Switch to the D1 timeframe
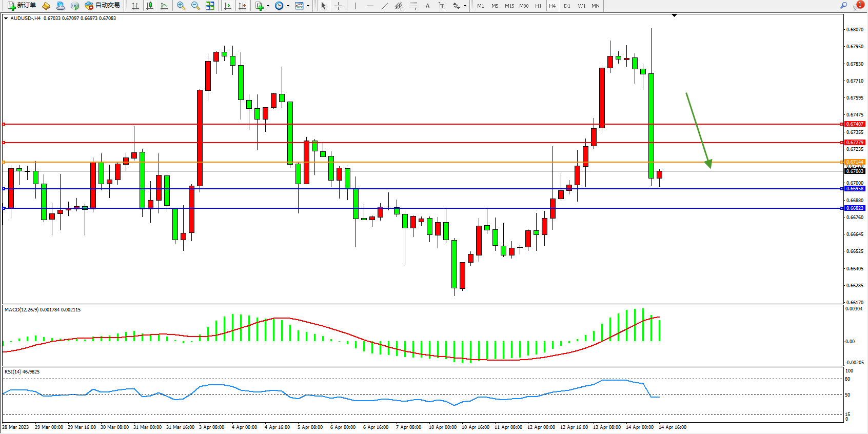Screen dimensions: 868x434 (x=567, y=6)
